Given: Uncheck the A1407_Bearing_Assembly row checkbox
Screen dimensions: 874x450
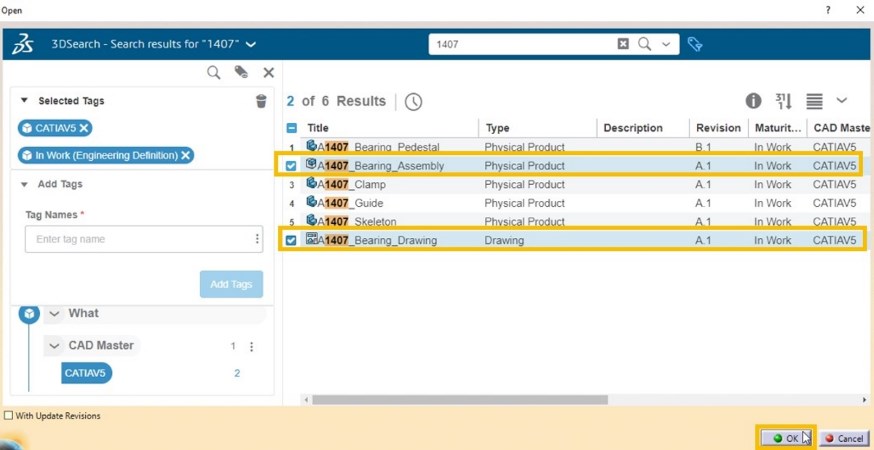Looking at the screenshot, I should point(291,166).
